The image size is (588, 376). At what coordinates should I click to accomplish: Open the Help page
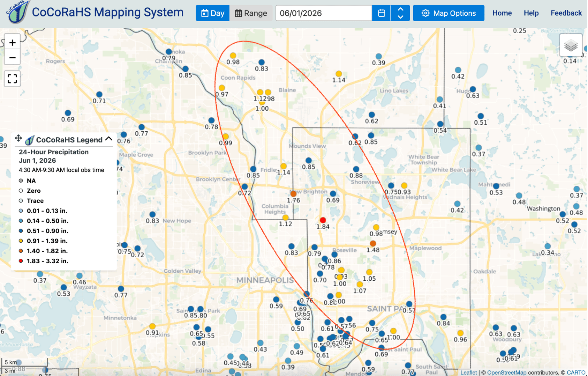[x=531, y=13]
